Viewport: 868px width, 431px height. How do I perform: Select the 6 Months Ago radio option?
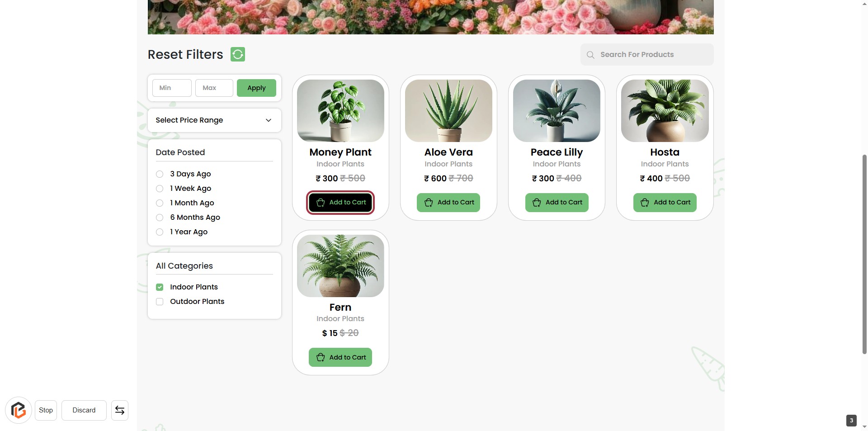[160, 218]
